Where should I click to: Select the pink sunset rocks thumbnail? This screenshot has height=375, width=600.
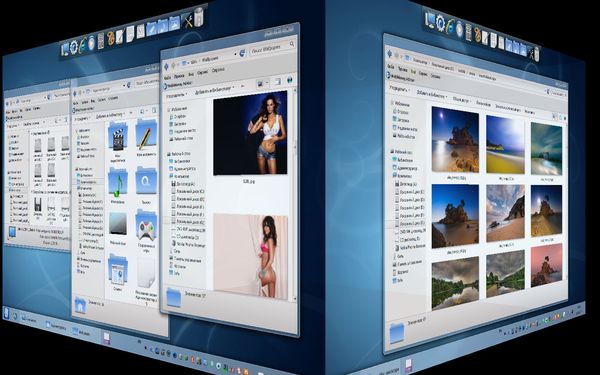click(x=546, y=265)
